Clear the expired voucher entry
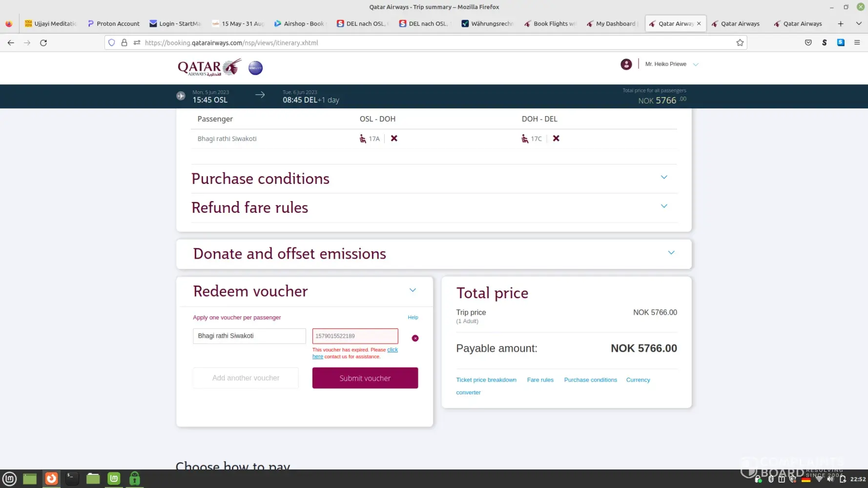868x488 pixels. pos(415,338)
